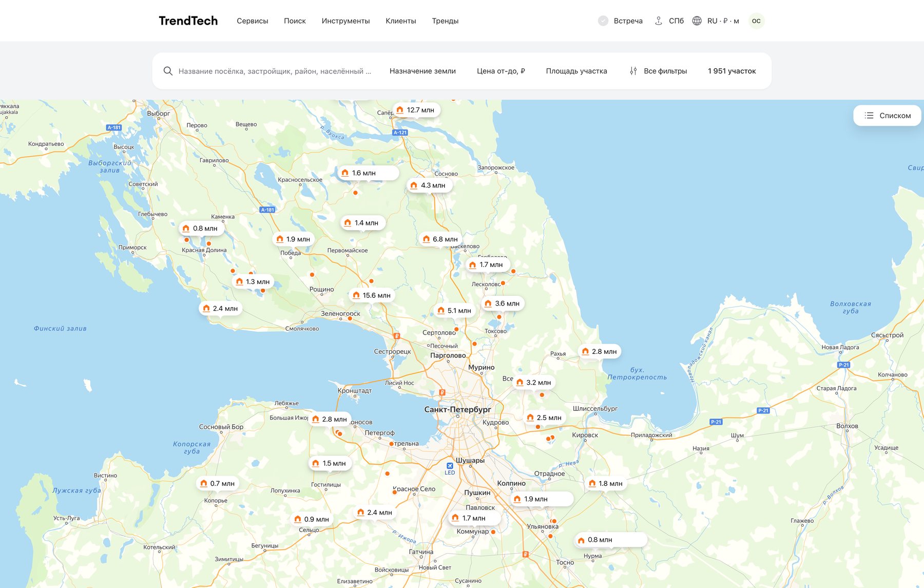Click the Встреча checkmark icon
Viewport: 924px width, 588px height.
pyautogui.click(x=603, y=21)
